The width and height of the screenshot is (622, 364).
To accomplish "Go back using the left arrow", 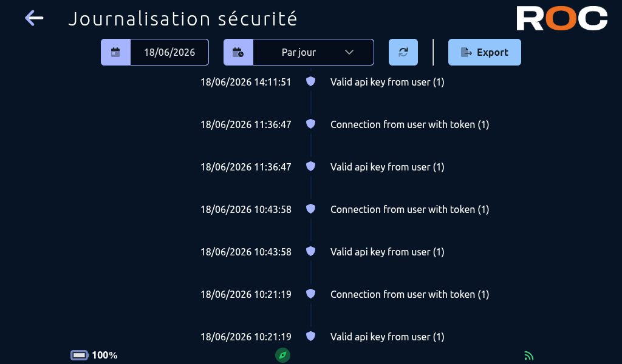I will [x=34, y=18].
